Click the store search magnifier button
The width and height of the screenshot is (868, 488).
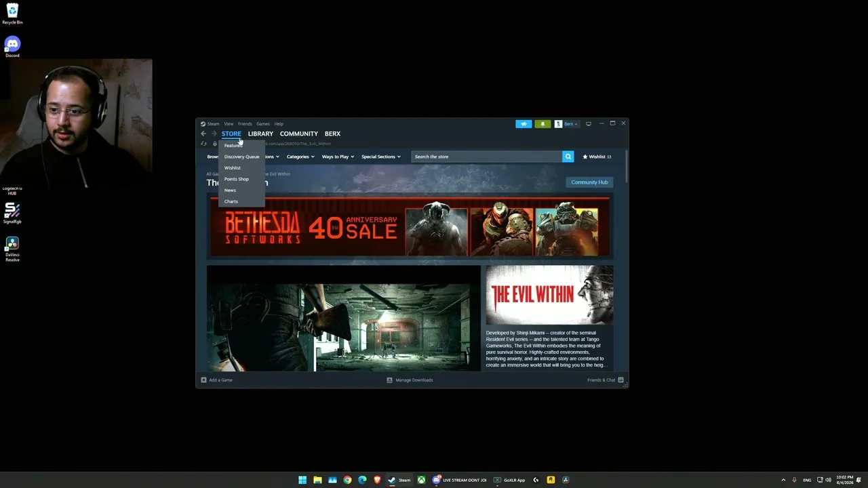click(x=568, y=157)
